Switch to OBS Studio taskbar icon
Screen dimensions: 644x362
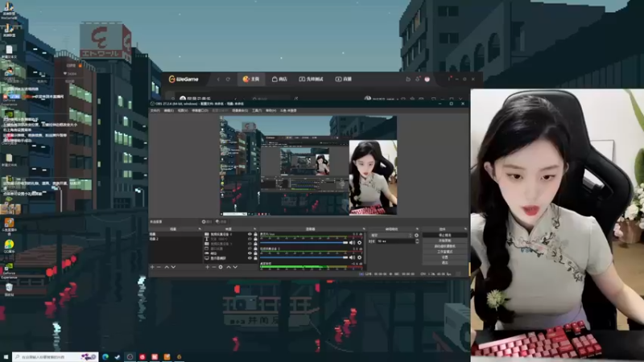pyautogui.click(x=130, y=356)
